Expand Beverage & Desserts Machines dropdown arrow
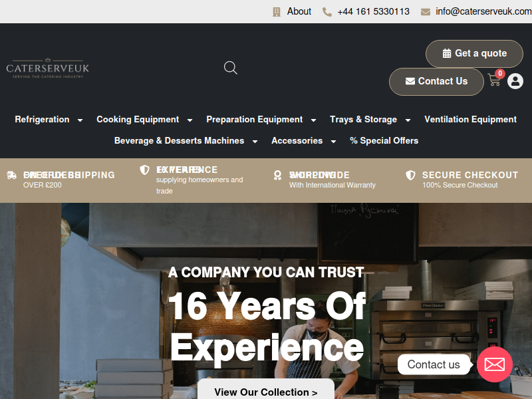Image resolution: width=532 pixels, height=399 pixels. 255,142
